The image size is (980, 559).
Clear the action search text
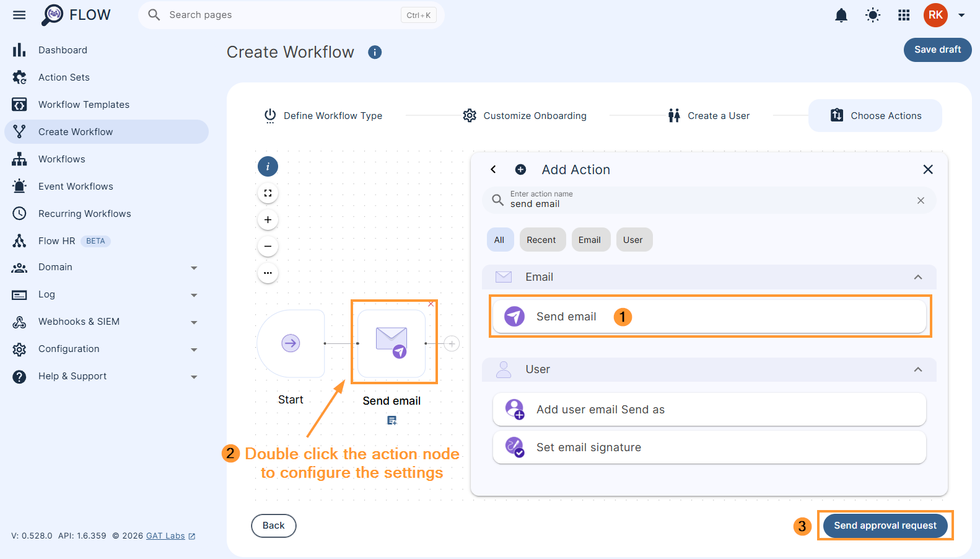coord(921,200)
